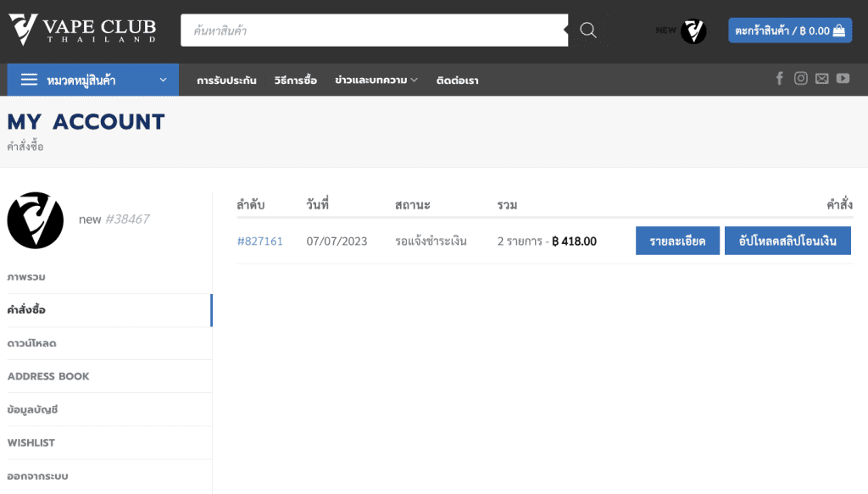Viewport: 868px width, 494px height.
Task: Open the ติดต่อเรา menu item
Action: pyautogui.click(x=456, y=79)
